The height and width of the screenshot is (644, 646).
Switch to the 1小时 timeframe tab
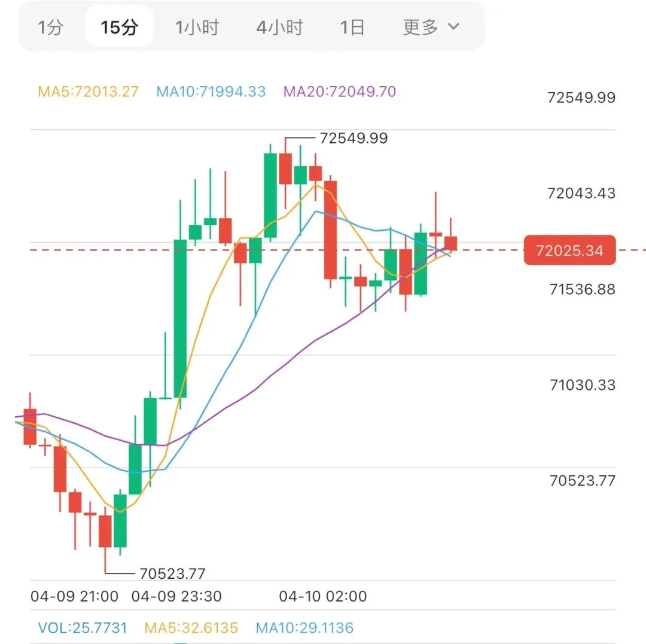point(197,28)
